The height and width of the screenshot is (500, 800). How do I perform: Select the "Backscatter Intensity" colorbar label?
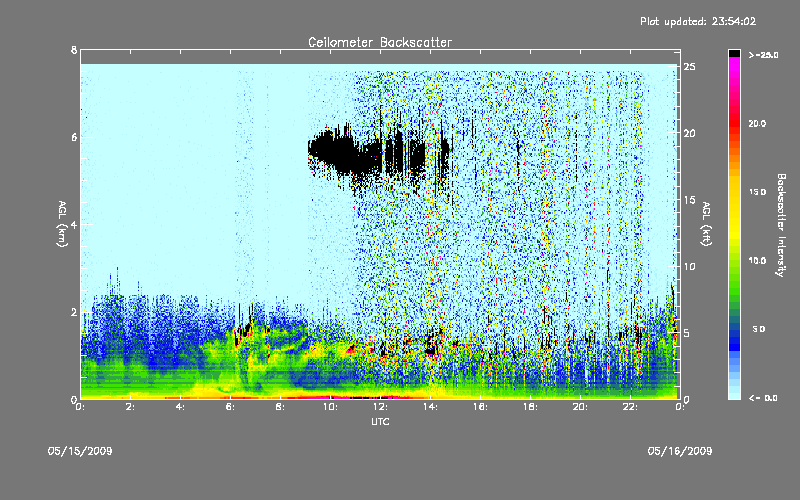pos(781,225)
